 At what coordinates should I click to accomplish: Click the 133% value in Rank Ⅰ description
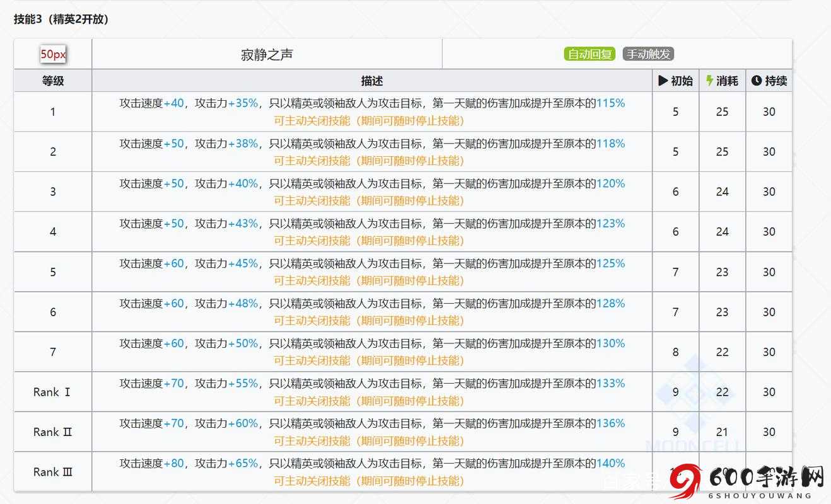click(x=610, y=384)
